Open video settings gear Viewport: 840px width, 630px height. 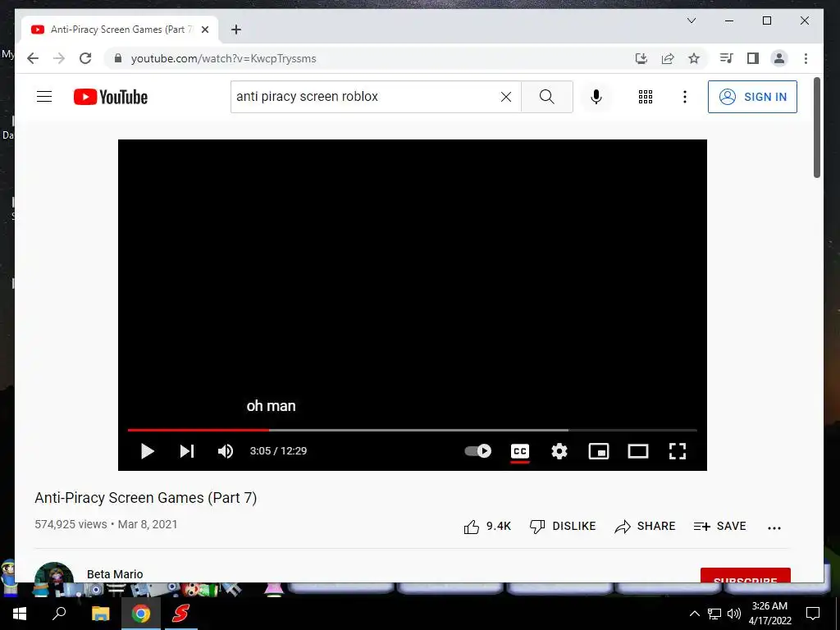pyautogui.click(x=559, y=451)
